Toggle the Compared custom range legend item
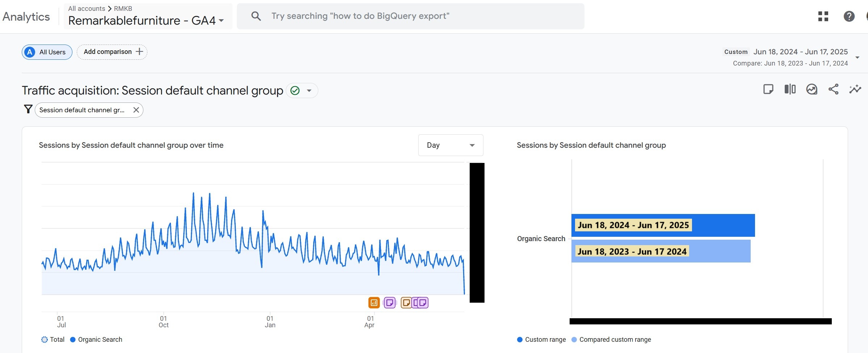 coord(611,340)
